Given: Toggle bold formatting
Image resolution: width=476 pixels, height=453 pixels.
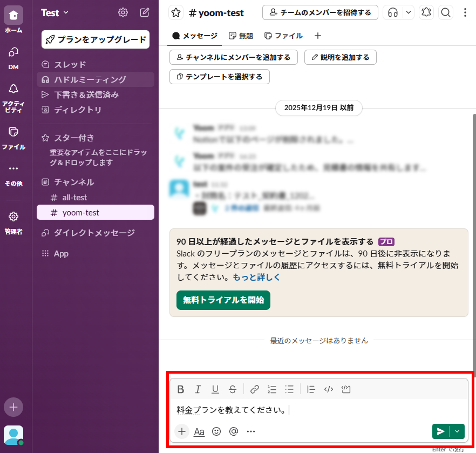Looking at the screenshot, I should point(181,389).
